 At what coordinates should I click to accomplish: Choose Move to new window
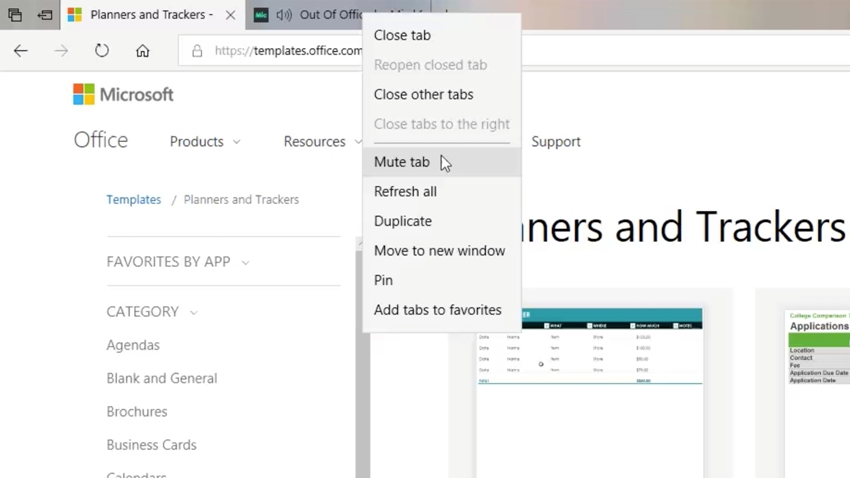click(x=442, y=250)
